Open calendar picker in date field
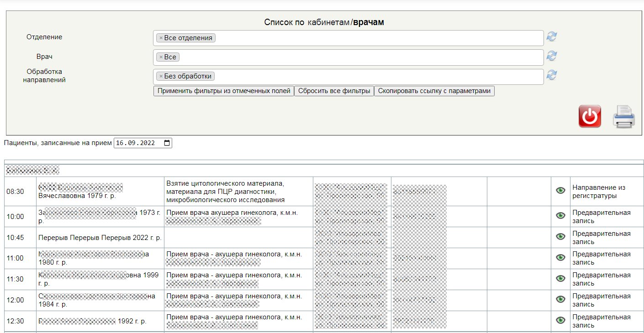The width and height of the screenshot is (644, 333). [x=167, y=143]
